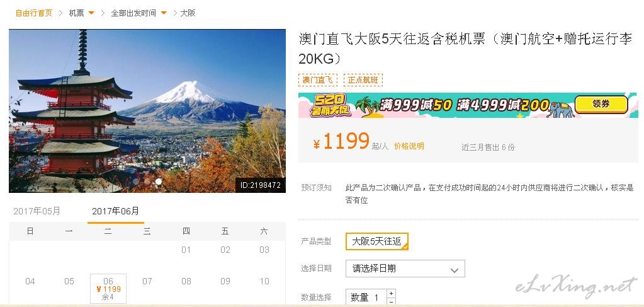Switch to the 2017年05月 calendar tab

click(37, 211)
